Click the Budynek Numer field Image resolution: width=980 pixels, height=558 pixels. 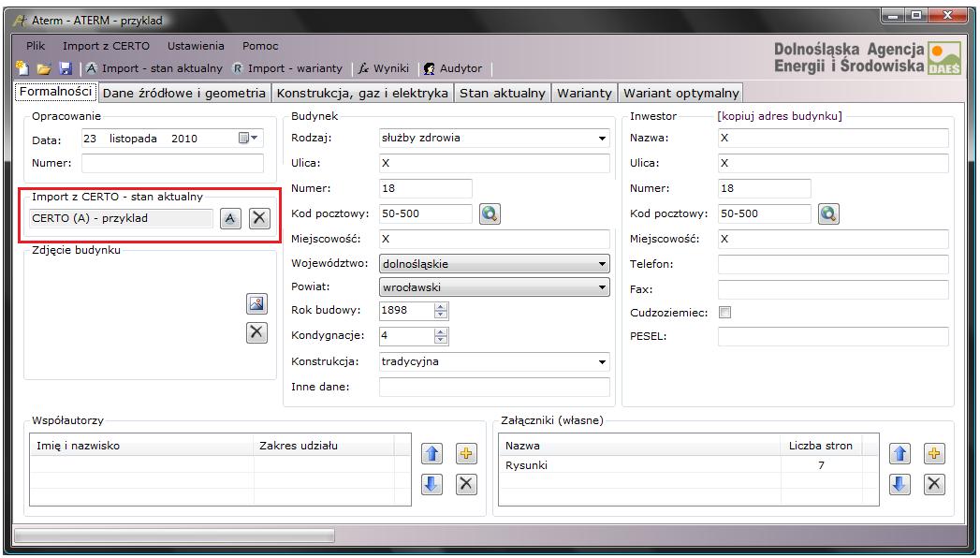pyautogui.click(x=426, y=188)
